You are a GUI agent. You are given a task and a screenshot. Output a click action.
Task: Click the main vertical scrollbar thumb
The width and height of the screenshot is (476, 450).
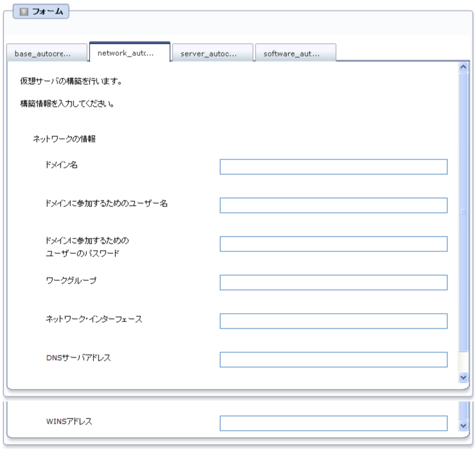[x=463, y=212]
